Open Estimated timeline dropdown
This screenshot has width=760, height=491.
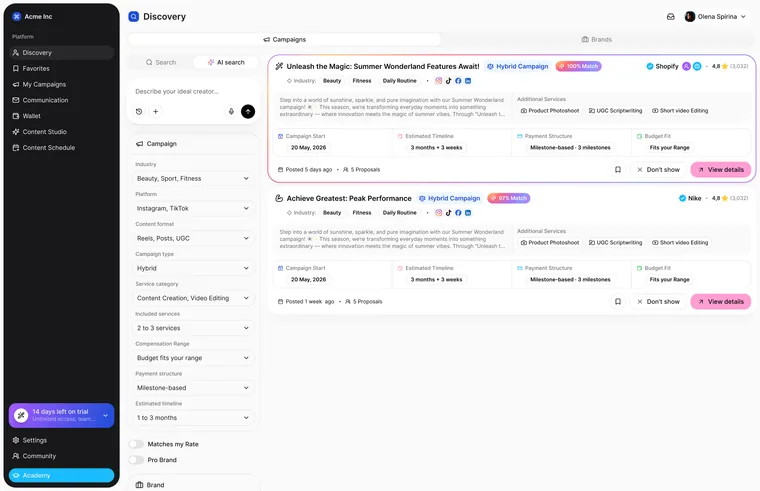pyautogui.click(x=193, y=418)
